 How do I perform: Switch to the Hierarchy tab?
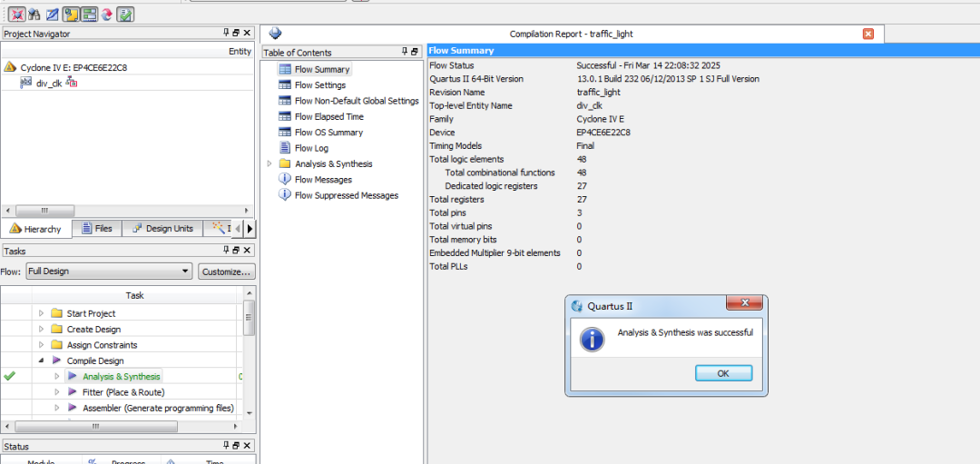[x=36, y=229]
